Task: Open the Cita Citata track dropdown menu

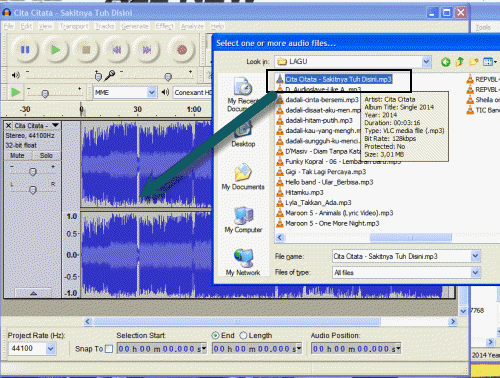Action: [55, 125]
